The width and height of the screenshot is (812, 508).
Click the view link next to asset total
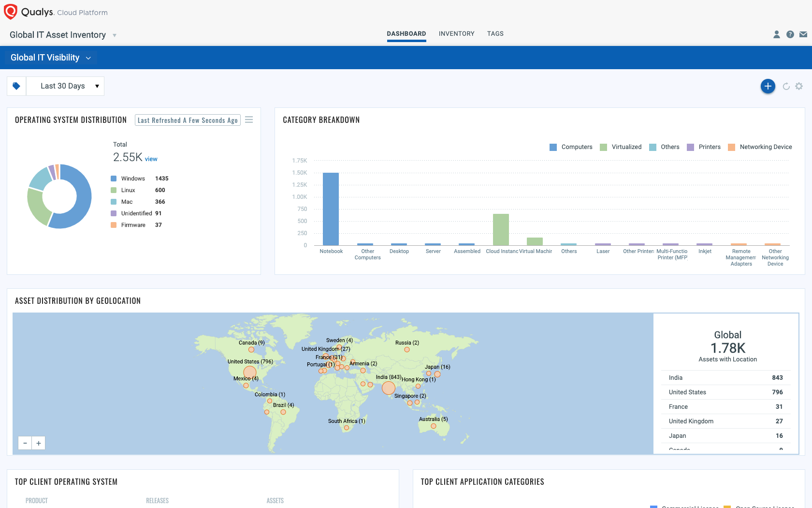click(x=151, y=159)
